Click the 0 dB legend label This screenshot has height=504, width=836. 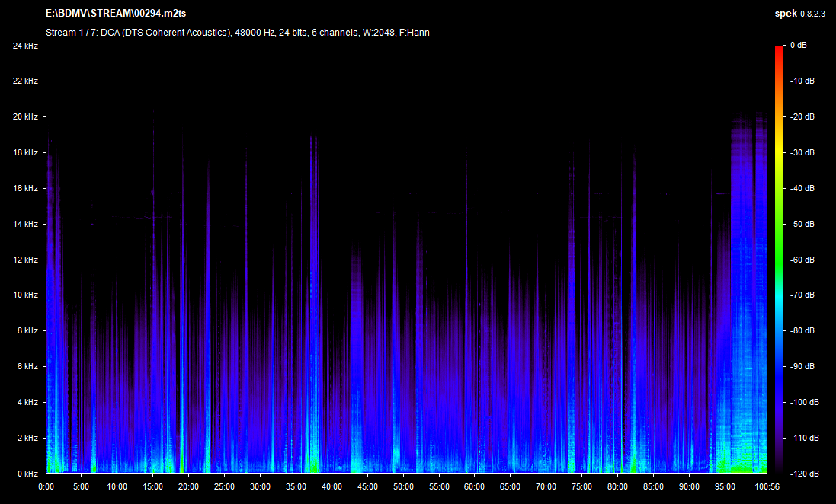tap(799, 46)
